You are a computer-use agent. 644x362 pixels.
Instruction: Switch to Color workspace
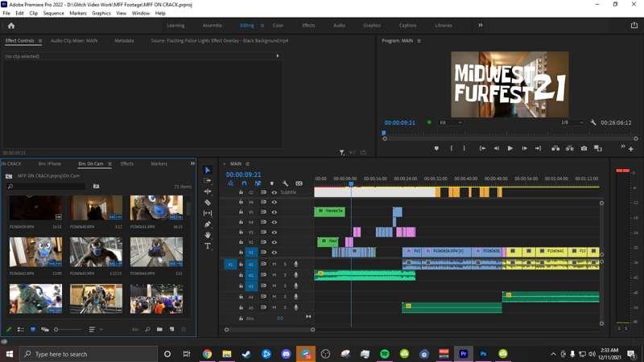click(278, 26)
